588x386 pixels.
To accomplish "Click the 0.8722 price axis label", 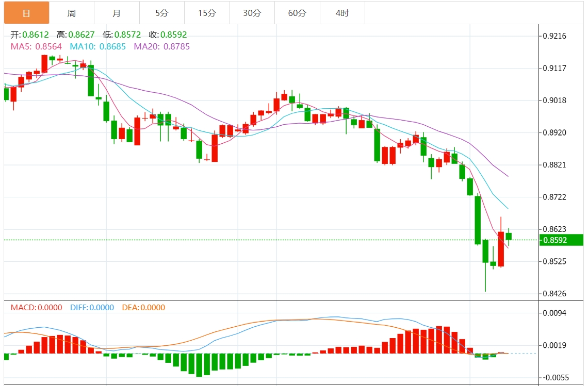I will (x=554, y=197).
